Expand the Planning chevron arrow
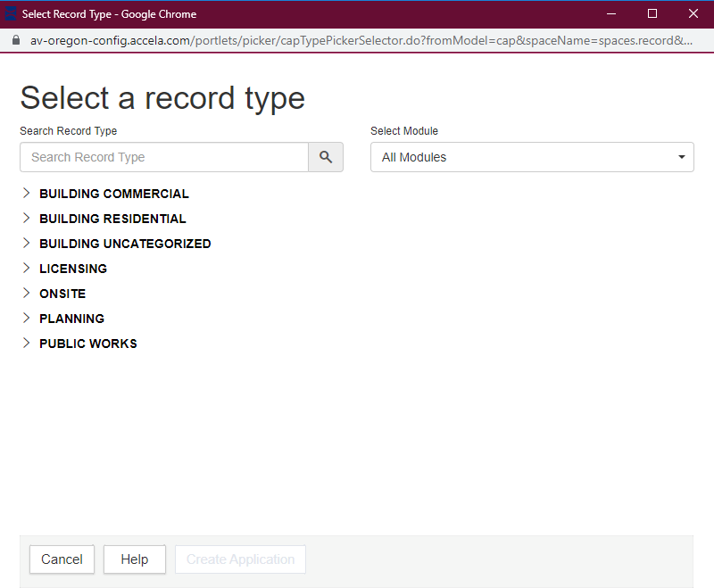Screen dimensions: 714x588 27,319
